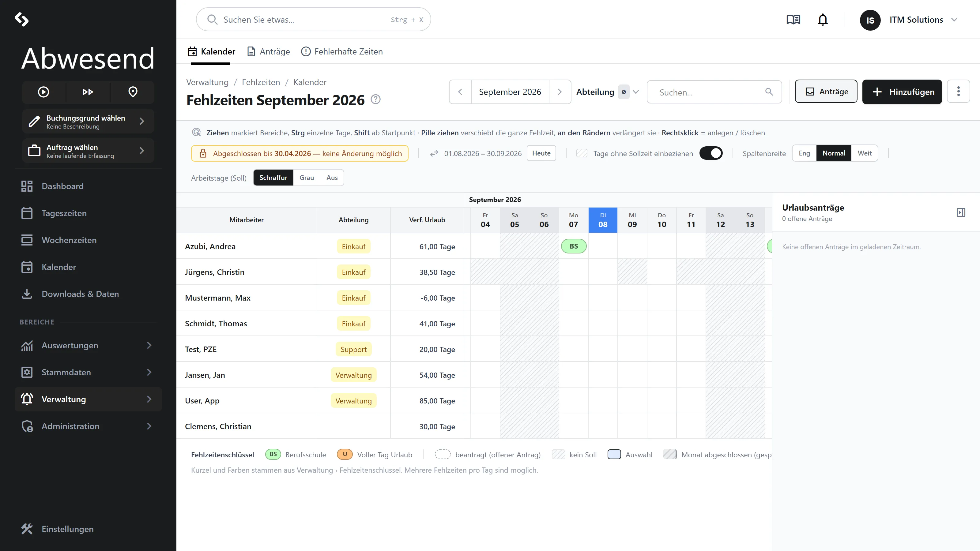
Task: Open notifications bell
Action: coord(823,19)
